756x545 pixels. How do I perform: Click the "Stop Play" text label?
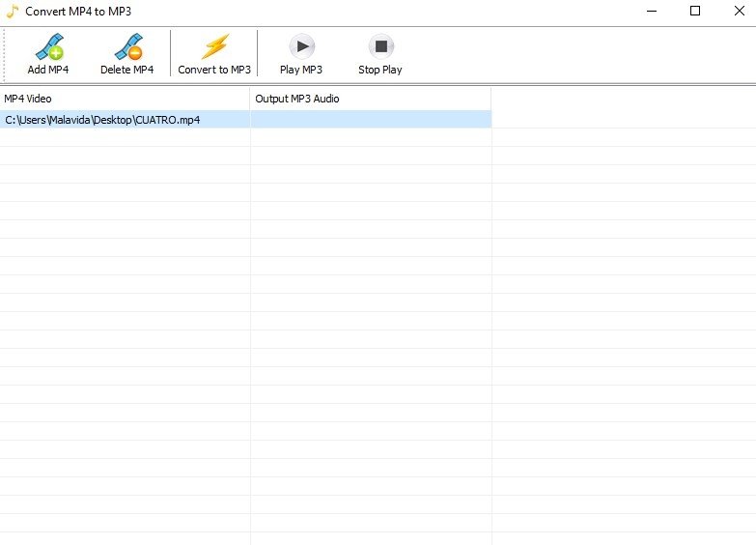pos(380,70)
